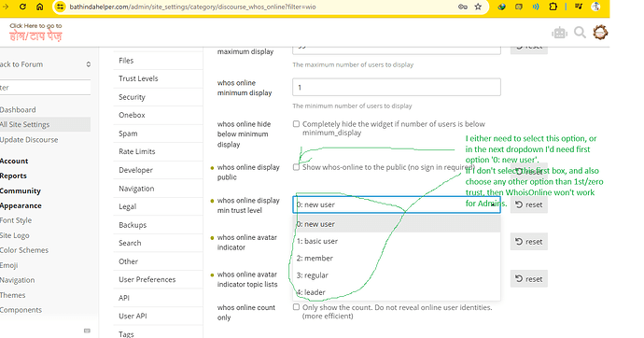
Task: Select the Other settings category
Action: (x=158, y=261)
